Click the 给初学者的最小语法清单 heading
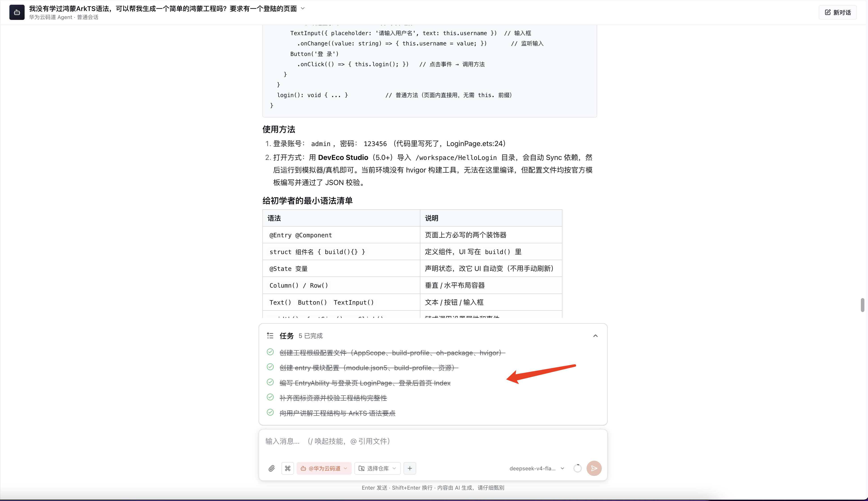868x501 pixels. [x=307, y=201]
